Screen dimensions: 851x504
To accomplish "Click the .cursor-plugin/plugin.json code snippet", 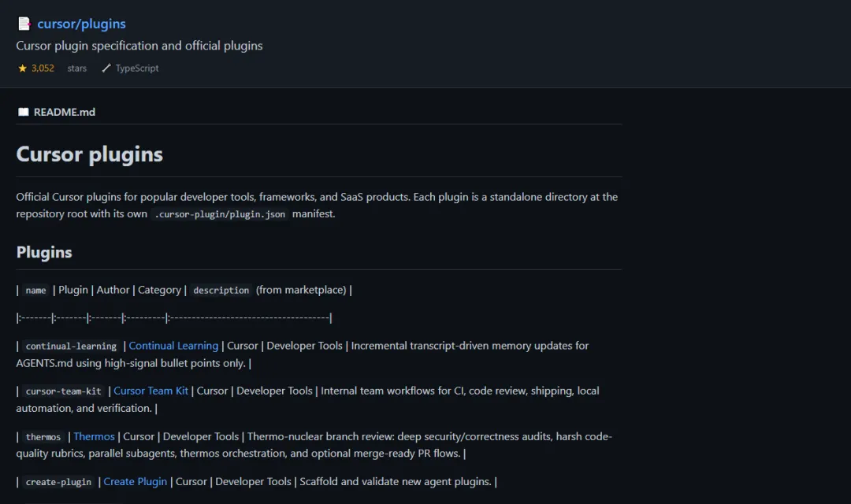I will click(x=220, y=214).
